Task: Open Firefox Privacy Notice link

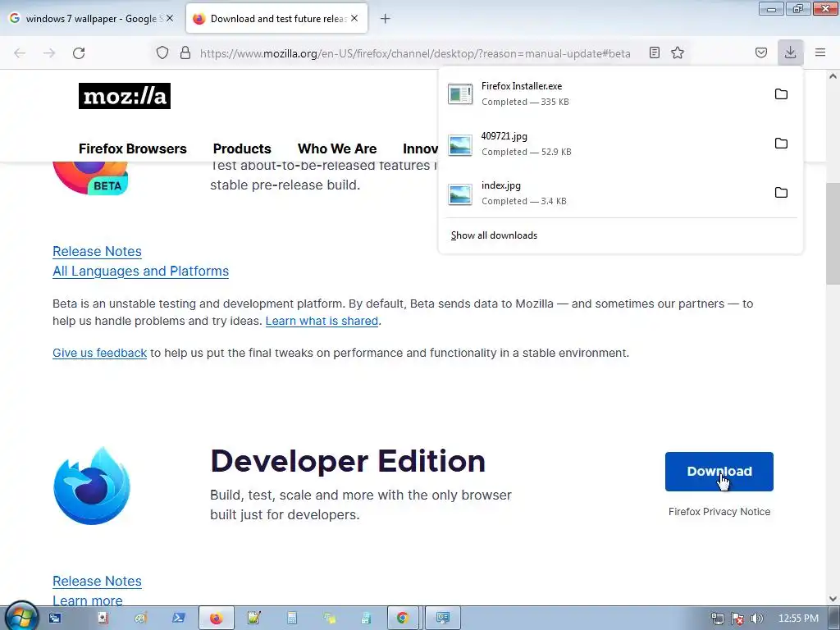Action: pos(719,512)
